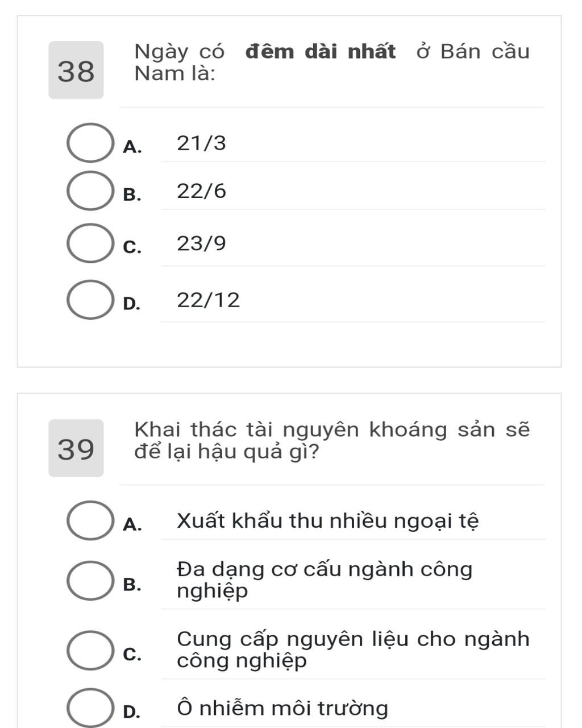Choose radio for 'Đa dạng cơ cấu ngành công nghiệp'
Image resolution: width=582 pixels, height=728 pixels.
90,580
